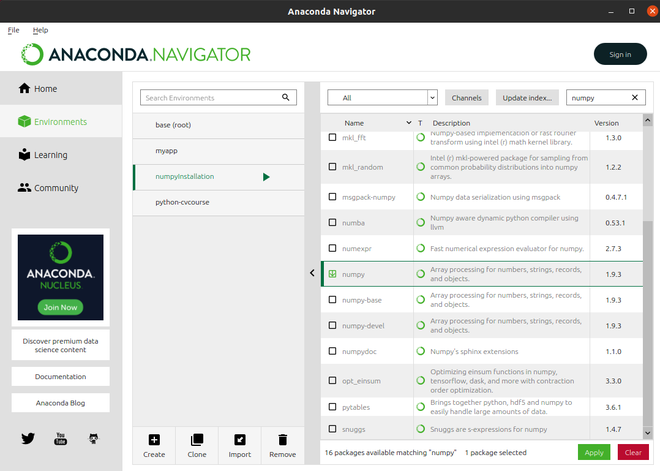Open the YouTube icon link
This screenshot has height=471, width=660.
pyautogui.click(x=61, y=439)
